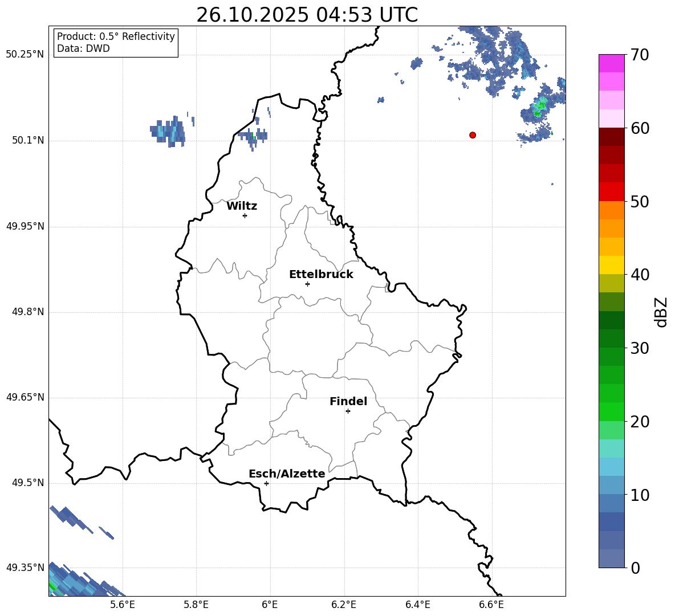Image resolution: width=675 pixels, height=616 pixels.
Task: Click the Wiltz station label
Action: coord(242,206)
